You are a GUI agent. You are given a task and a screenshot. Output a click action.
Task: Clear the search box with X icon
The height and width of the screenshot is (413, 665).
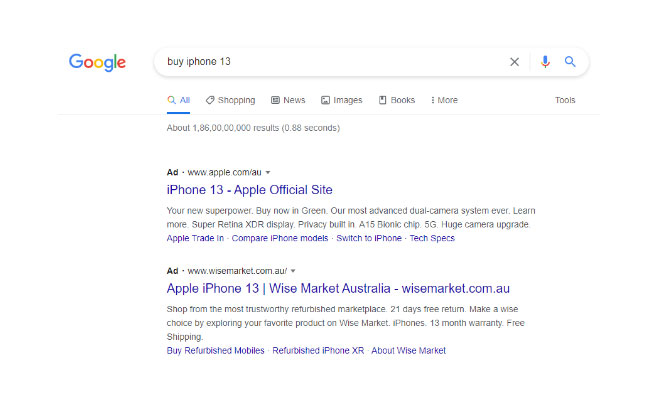514,62
